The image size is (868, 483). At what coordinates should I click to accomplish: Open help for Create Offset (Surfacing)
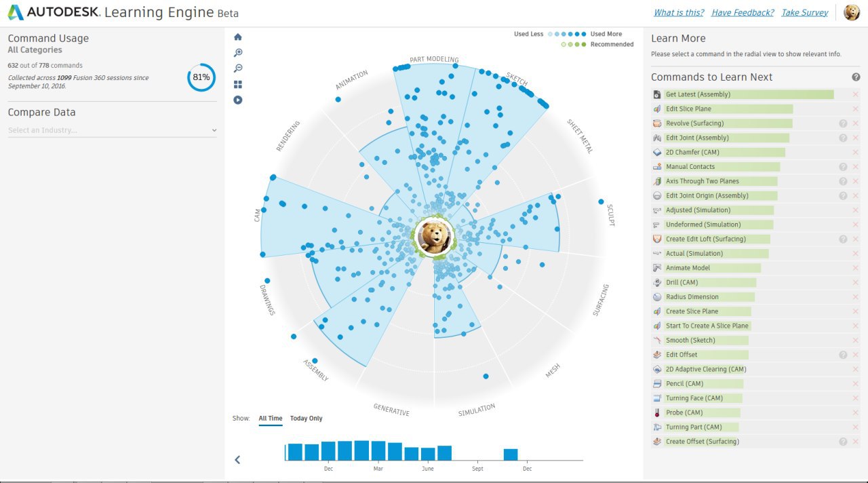tap(843, 442)
